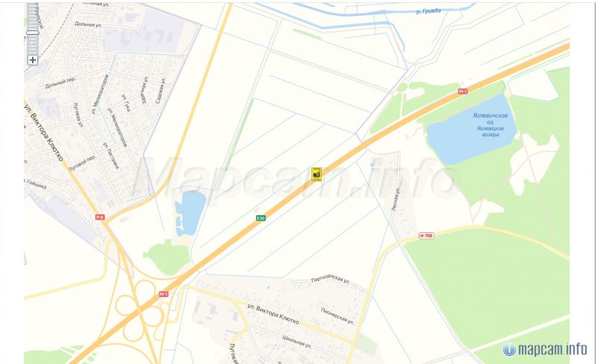Click the green E30 route badge

(260, 218)
